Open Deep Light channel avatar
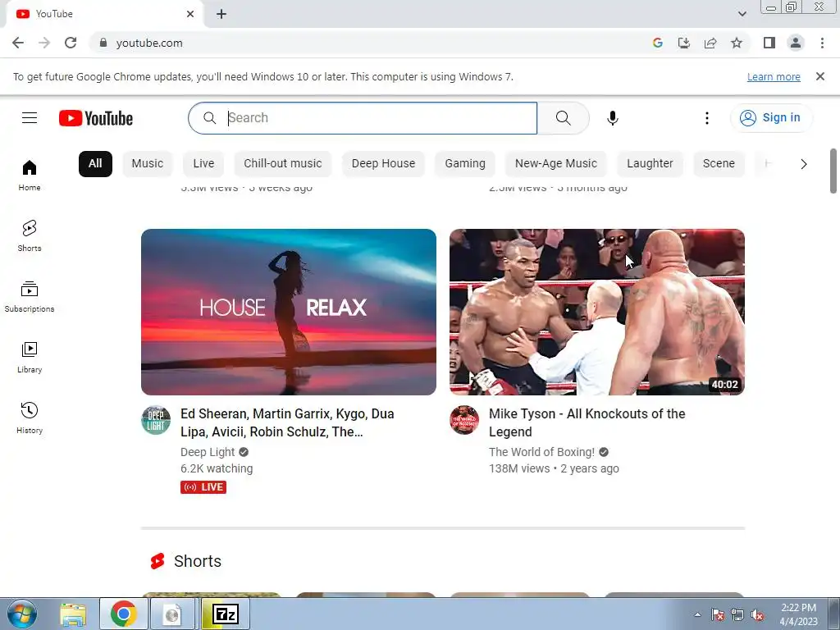This screenshot has height=630, width=840. click(x=156, y=420)
